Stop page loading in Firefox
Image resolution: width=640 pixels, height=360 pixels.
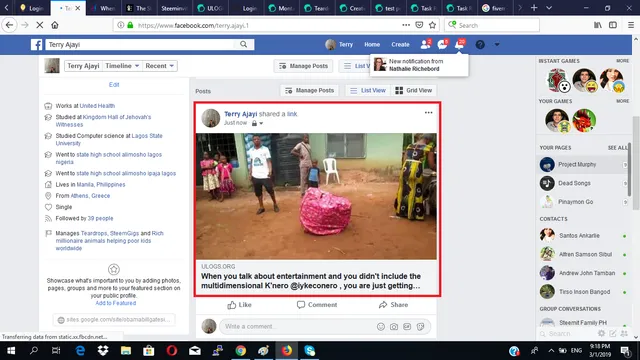click(40, 25)
